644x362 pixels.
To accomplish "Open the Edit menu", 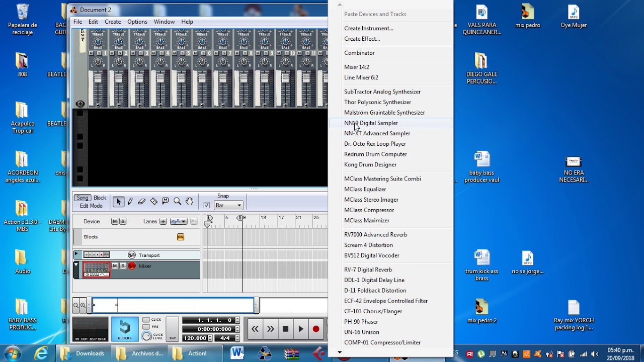I will 93,22.
